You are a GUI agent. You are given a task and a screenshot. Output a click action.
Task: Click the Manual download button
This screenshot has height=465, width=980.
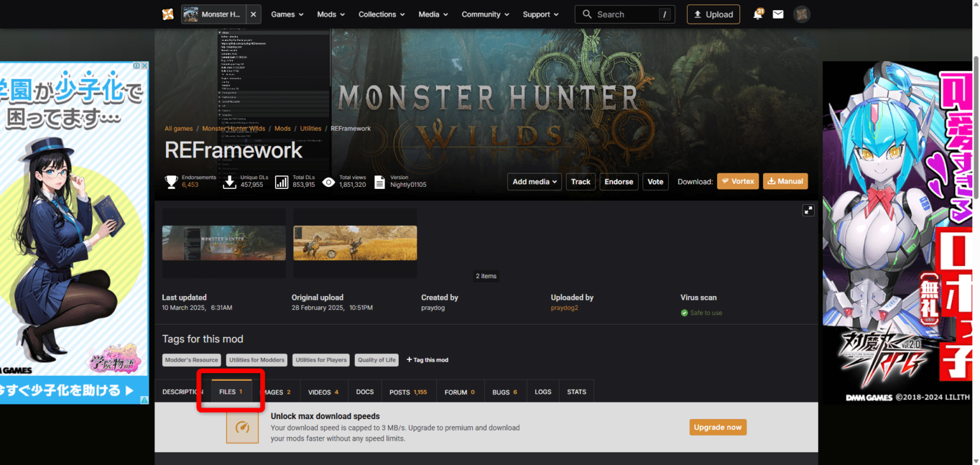point(785,181)
